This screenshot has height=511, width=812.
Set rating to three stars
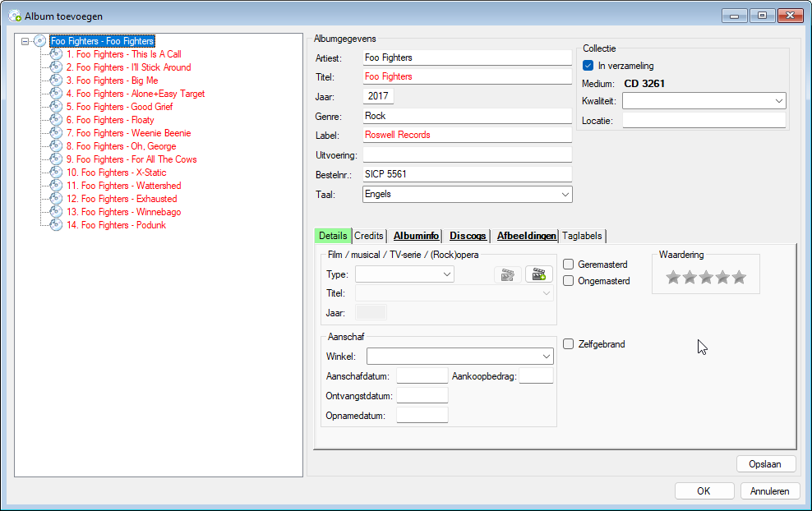pyautogui.click(x=706, y=277)
